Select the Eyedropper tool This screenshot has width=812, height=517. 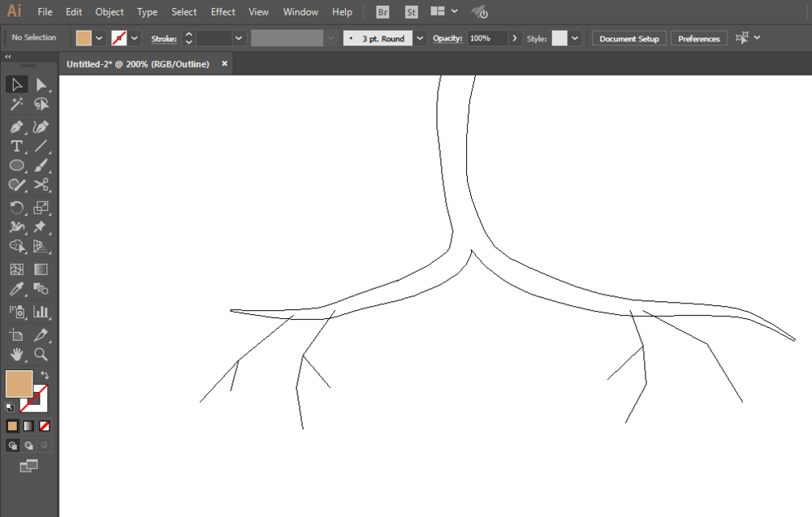16,289
